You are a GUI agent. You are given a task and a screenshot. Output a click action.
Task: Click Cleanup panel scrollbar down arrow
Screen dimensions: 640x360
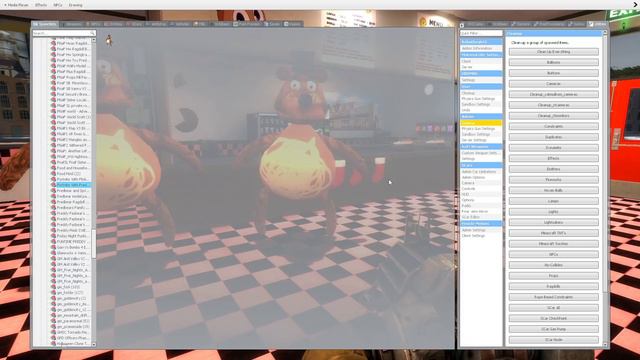[x=605, y=344]
